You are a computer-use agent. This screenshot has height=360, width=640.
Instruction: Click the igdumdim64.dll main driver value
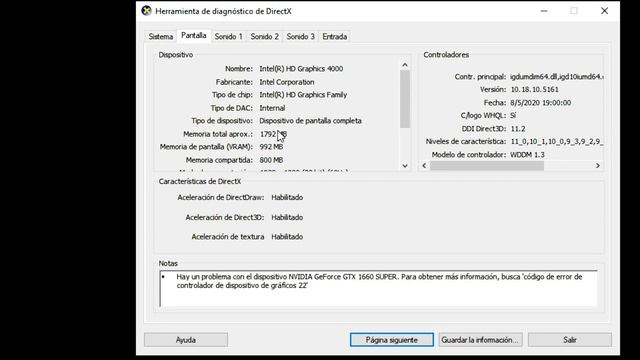point(557,76)
